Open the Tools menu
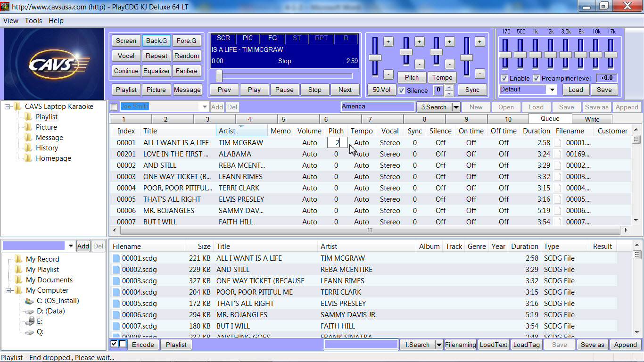The image size is (644, 362). 33,21
